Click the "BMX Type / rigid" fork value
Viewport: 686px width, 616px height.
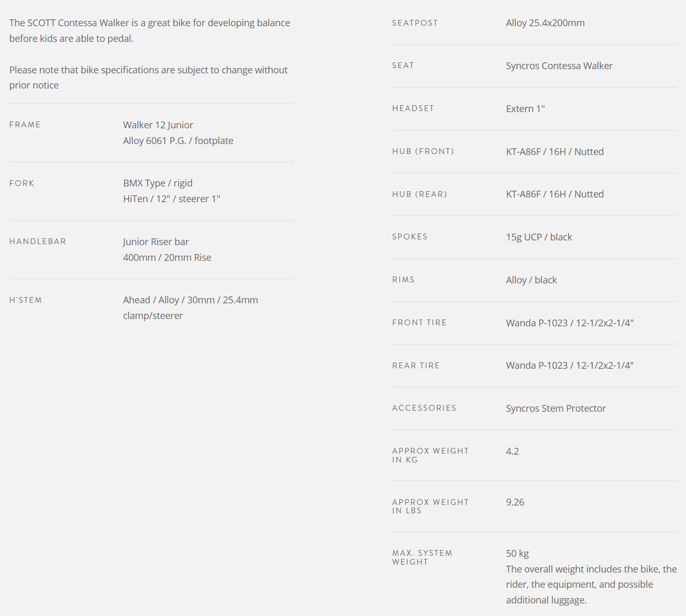(158, 183)
